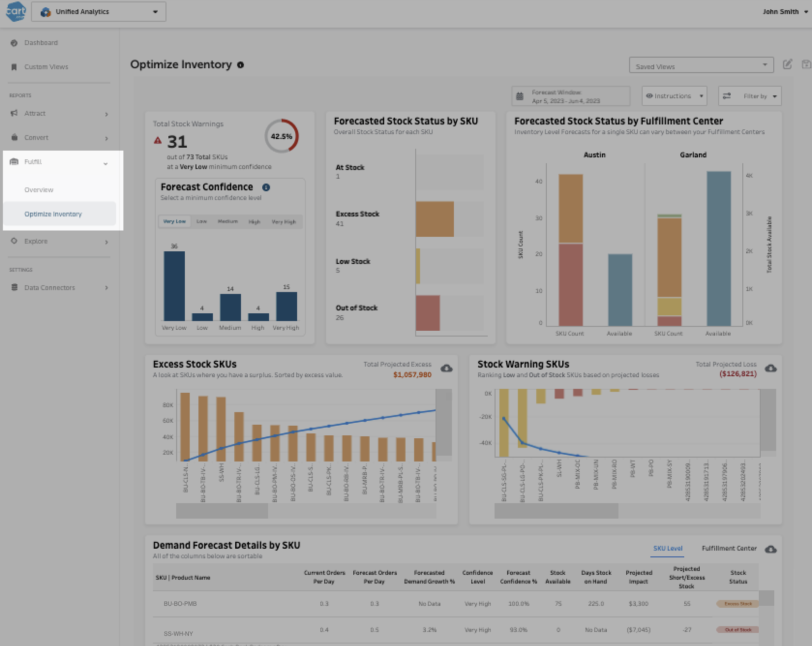Sort by Forecast Confidence % column
812x646 pixels.
[x=518, y=577]
